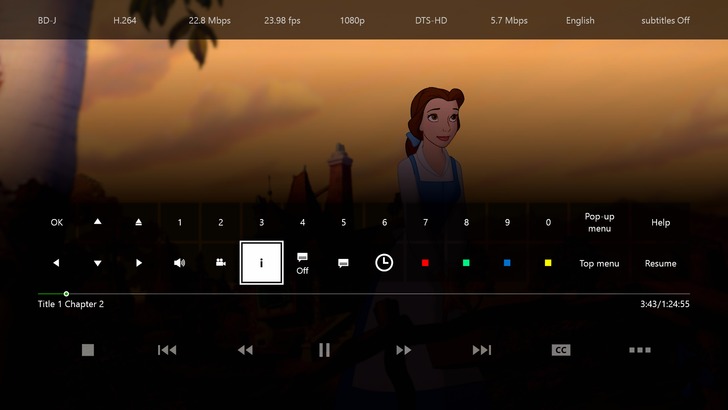The height and width of the screenshot is (410, 728).
Task: Open the audio track speaker option
Action: pyautogui.click(x=179, y=263)
